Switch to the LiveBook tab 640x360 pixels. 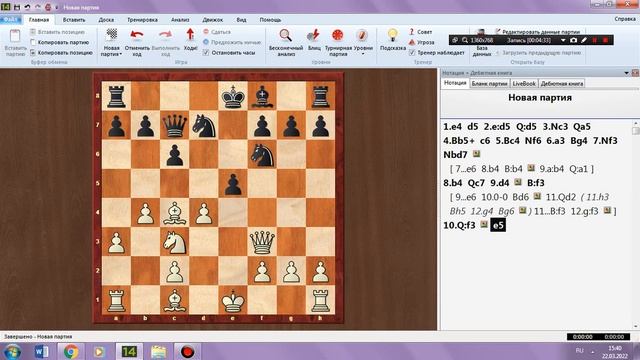(x=524, y=83)
